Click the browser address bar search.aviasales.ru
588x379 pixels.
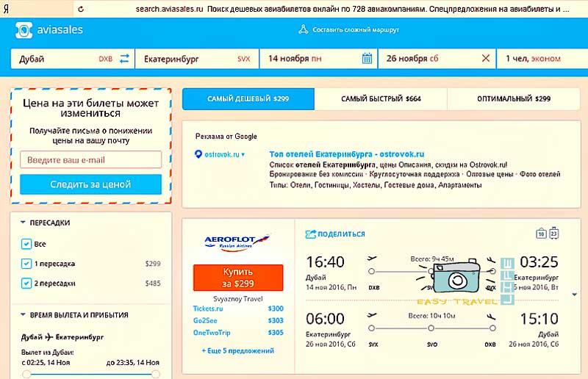click(x=353, y=9)
